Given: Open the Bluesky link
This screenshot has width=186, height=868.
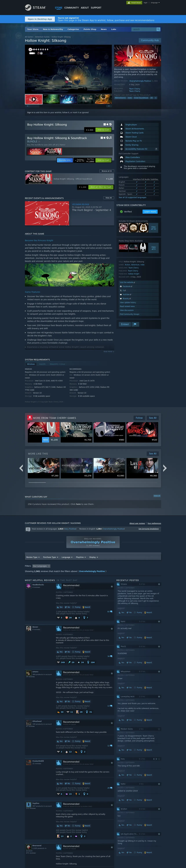Looking at the screenshot, I should 139,299.
